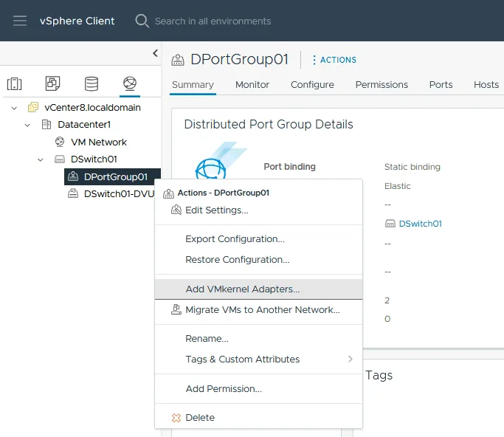Click the Port binding label
The width and height of the screenshot is (504, 437).
[x=289, y=167]
